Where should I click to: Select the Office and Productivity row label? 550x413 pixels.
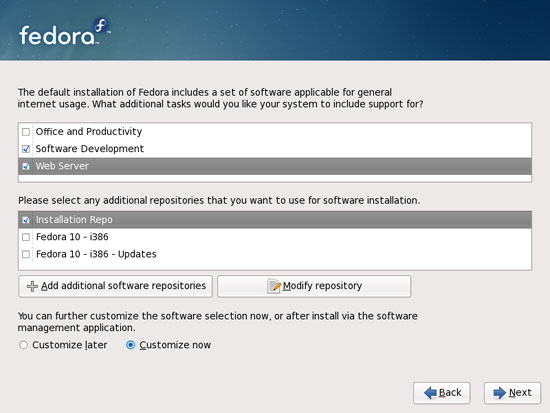[x=89, y=132]
